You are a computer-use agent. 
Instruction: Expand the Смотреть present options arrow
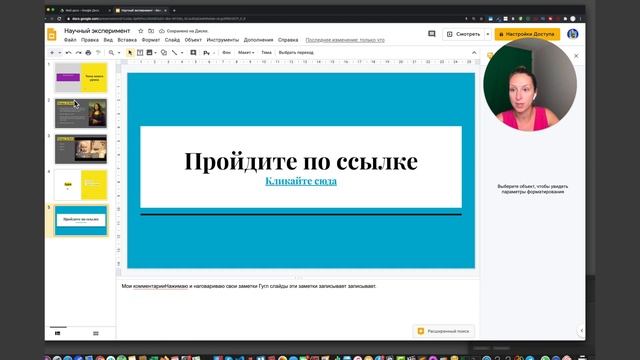pyautogui.click(x=488, y=34)
